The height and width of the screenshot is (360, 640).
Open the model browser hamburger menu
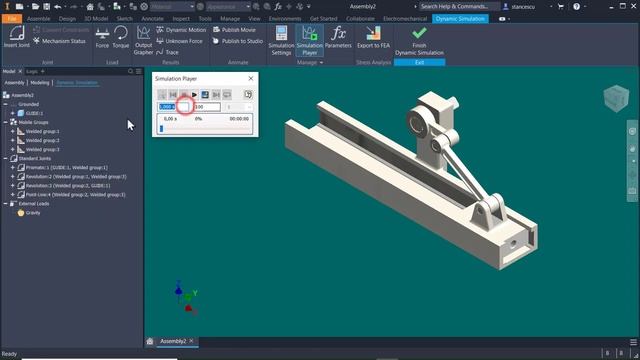(x=139, y=71)
